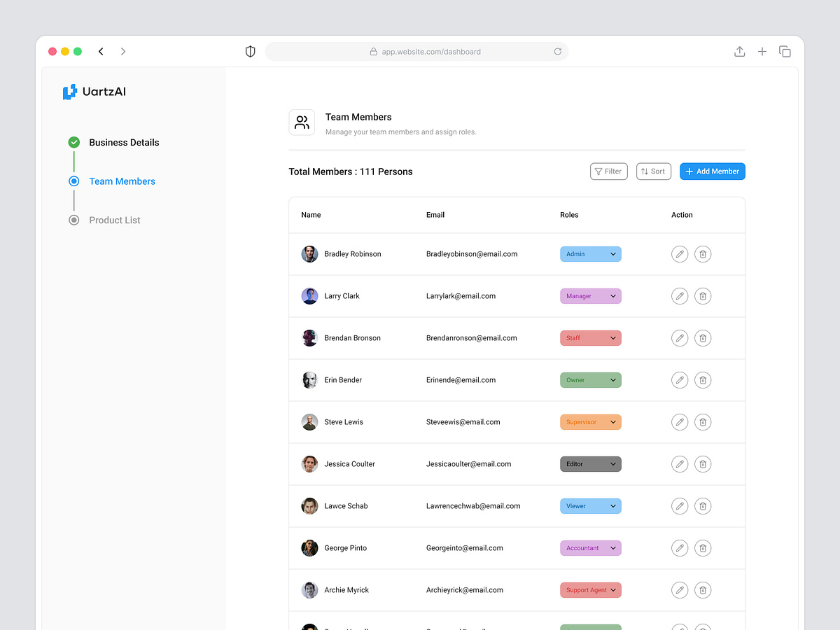Click the Add Member button

[712, 171]
